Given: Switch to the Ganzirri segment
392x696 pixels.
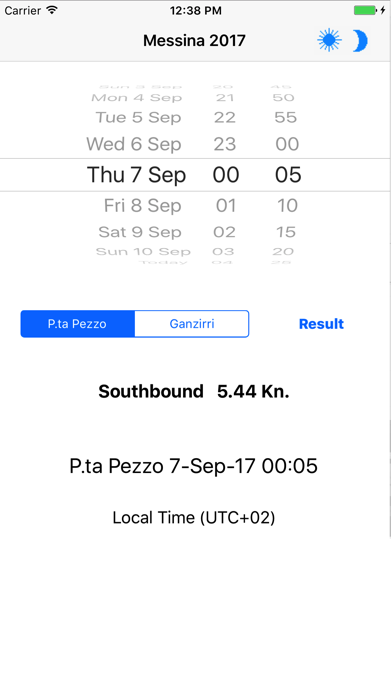Looking at the screenshot, I should point(192,324).
